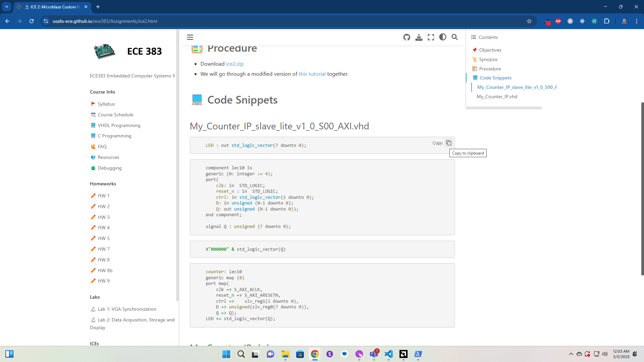Viewport: 644px width, 362px height.
Task: Open search with the magnifying glass icon
Action: coord(454,37)
